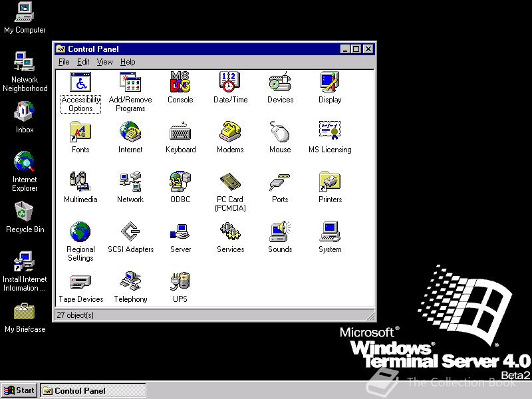Select the Network applet in Control Panel
Viewport: 532px width, 399px height.
pos(130,182)
